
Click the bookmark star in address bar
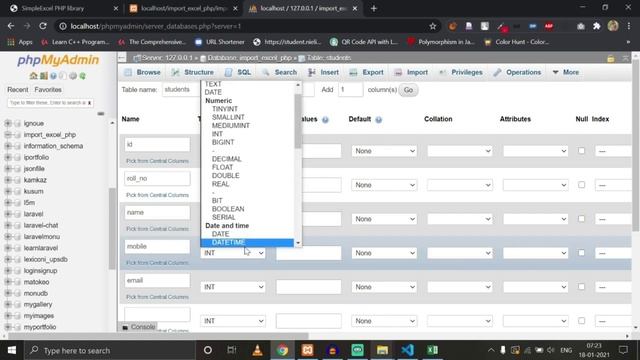pyautogui.click(x=433, y=26)
